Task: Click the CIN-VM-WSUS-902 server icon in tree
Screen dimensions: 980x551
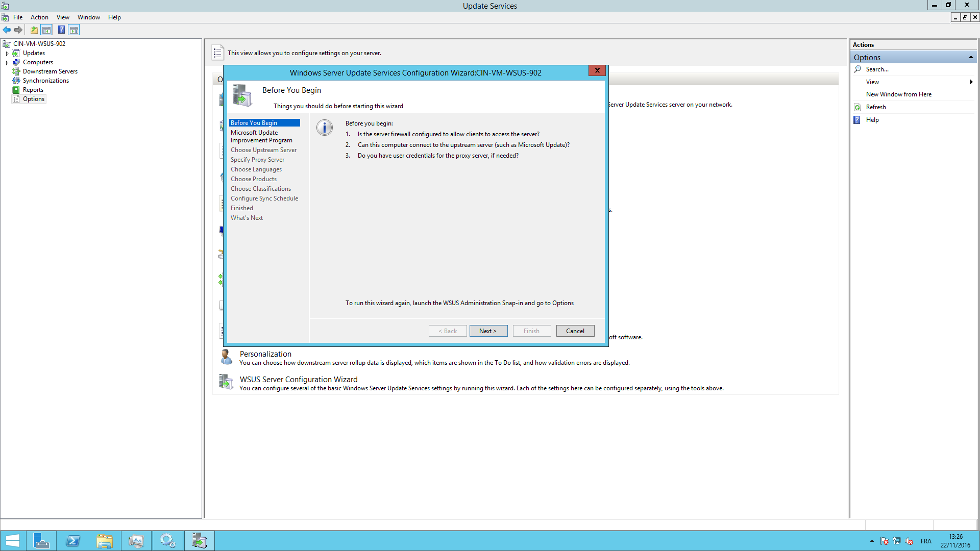Action: (7, 44)
